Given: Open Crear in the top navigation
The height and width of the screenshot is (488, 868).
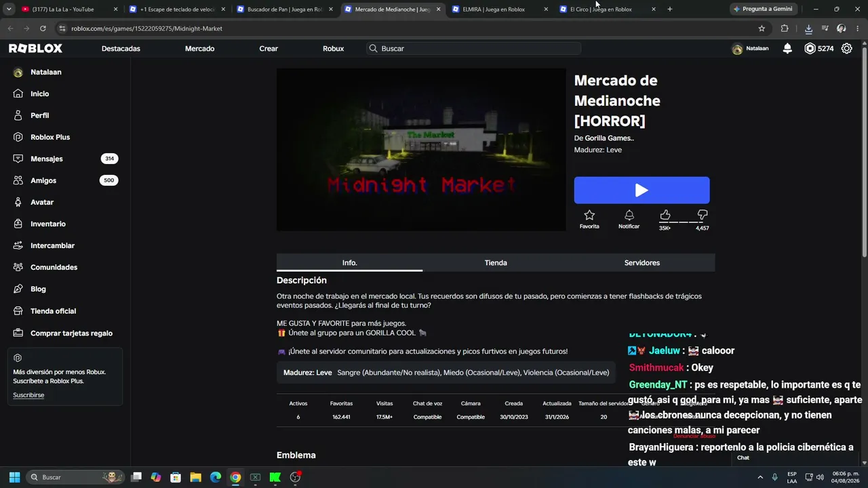Looking at the screenshot, I should [269, 49].
